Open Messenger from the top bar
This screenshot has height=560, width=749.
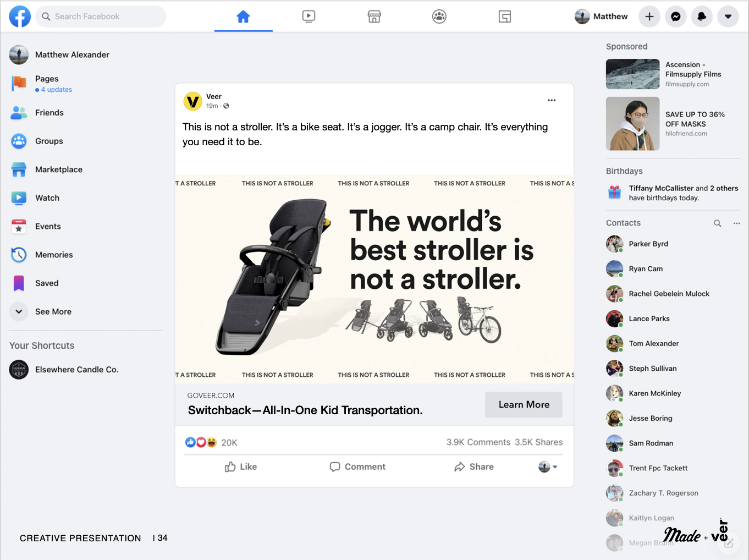676,17
